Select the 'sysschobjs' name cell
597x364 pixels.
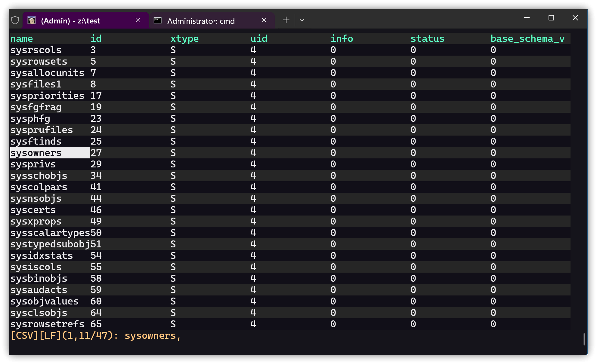39,176
